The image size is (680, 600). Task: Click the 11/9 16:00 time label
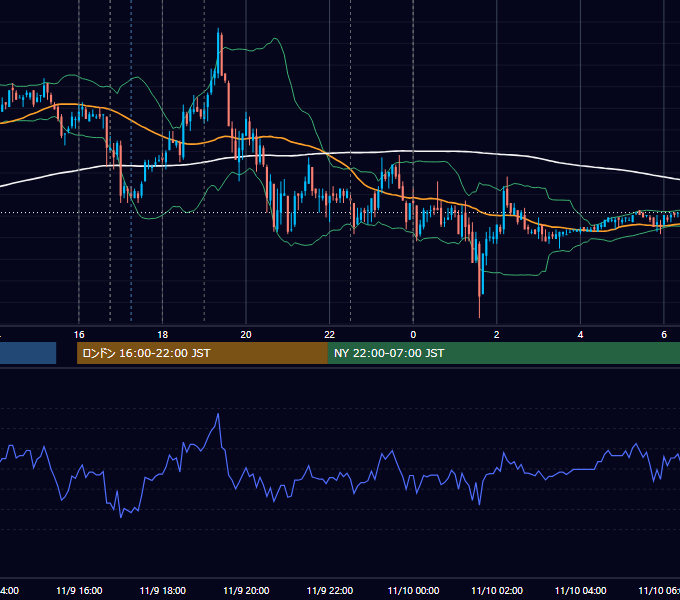pyautogui.click(x=79, y=590)
